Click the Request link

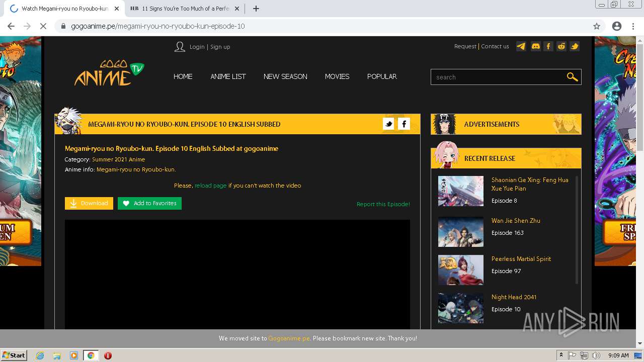[465, 46]
